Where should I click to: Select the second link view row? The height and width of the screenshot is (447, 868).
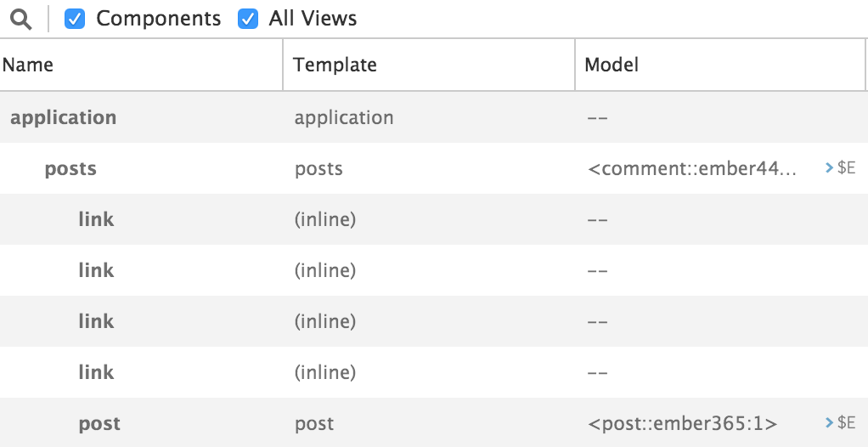pos(96,270)
